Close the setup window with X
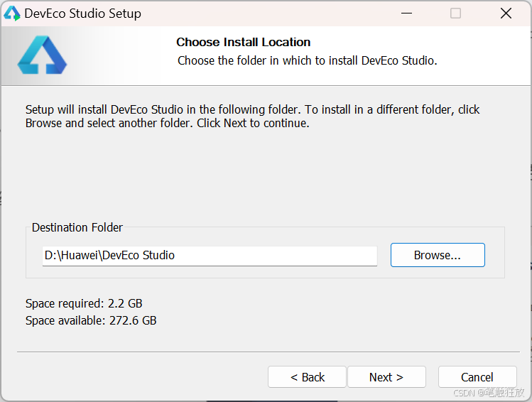The image size is (532, 402). tap(506, 13)
